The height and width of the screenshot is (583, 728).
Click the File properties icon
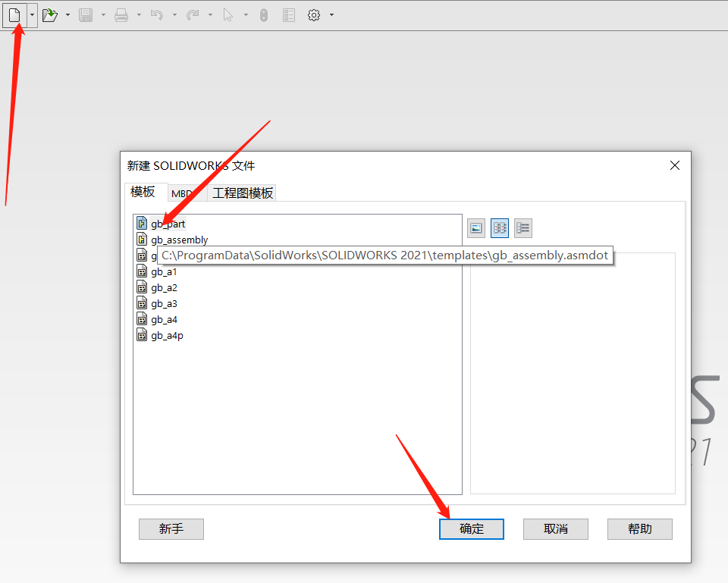click(x=289, y=15)
